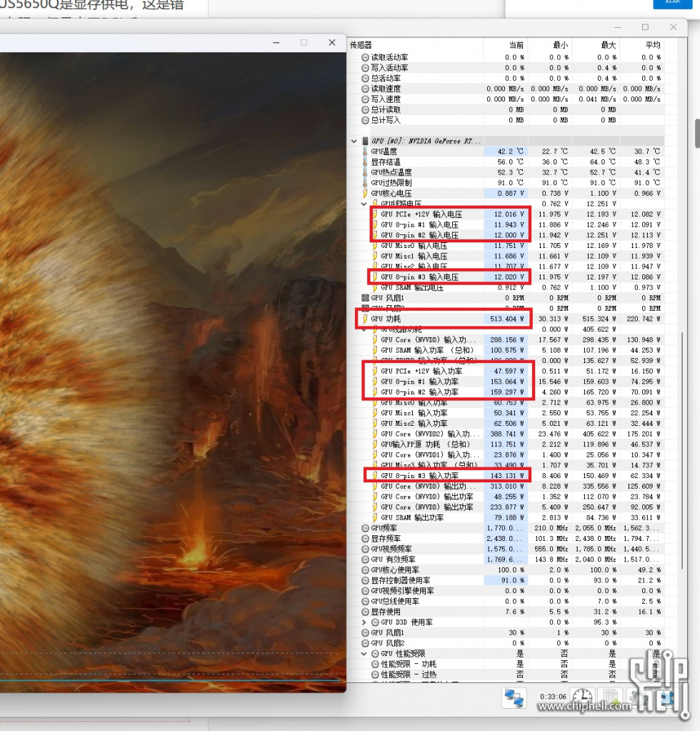Click the 当前 column header
The image size is (700, 731).
516,45
